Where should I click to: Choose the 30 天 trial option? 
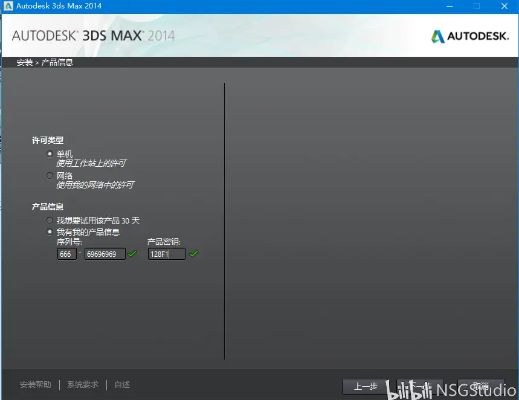click(x=50, y=220)
